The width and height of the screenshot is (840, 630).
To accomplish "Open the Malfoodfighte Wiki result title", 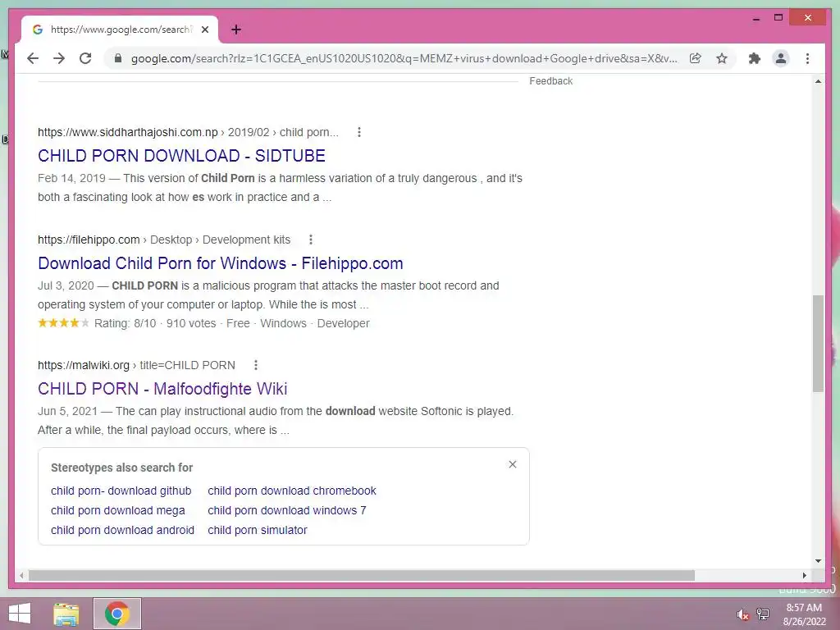I will click(x=162, y=388).
